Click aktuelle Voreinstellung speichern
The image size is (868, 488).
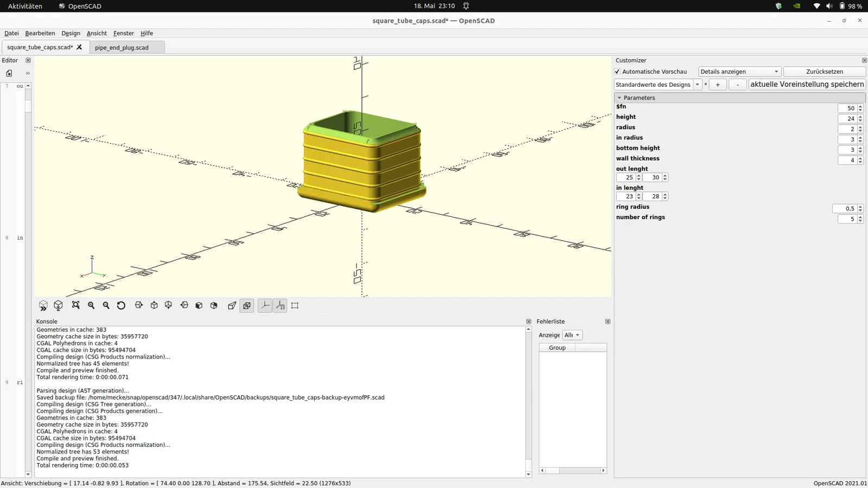tap(807, 85)
